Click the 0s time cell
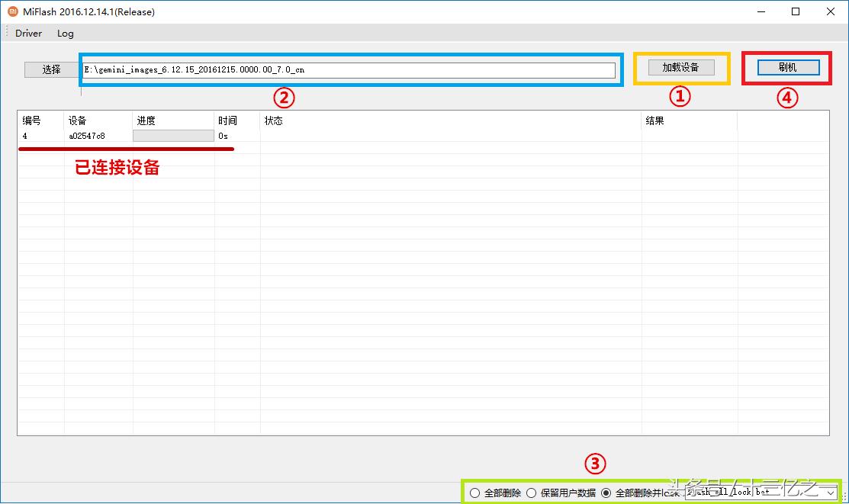The width and height of the screenshot is (849, 504). click(223, 136)
